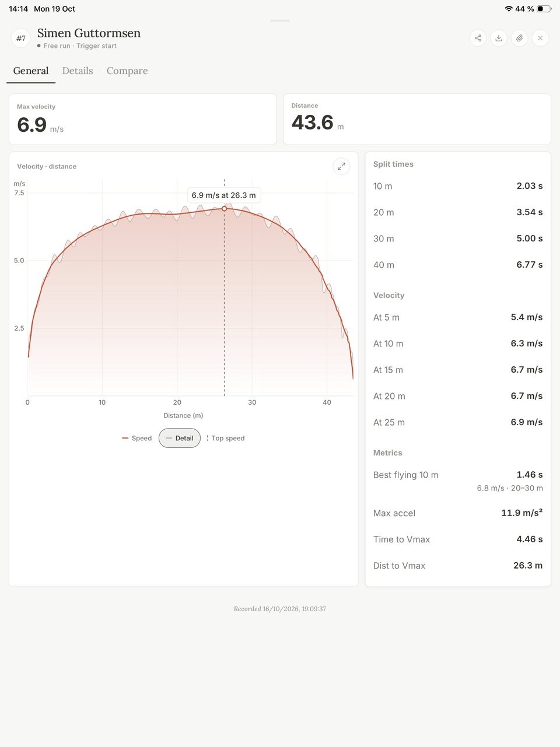Image resolution: width=560 pixels, height=747 pixels.
Task: Tap the Max accel 11.9 m/s² row
Action: pos(458,513)
